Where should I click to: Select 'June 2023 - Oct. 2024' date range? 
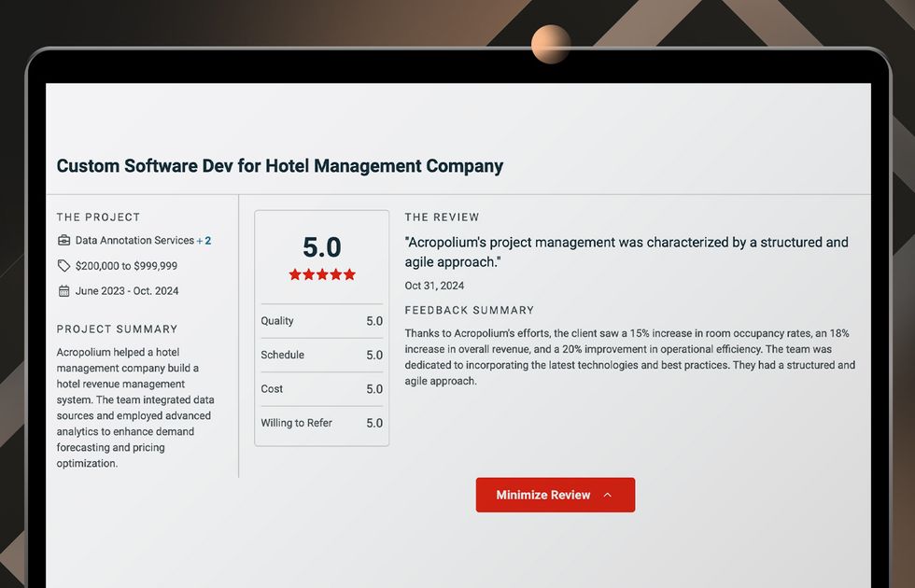127,291
